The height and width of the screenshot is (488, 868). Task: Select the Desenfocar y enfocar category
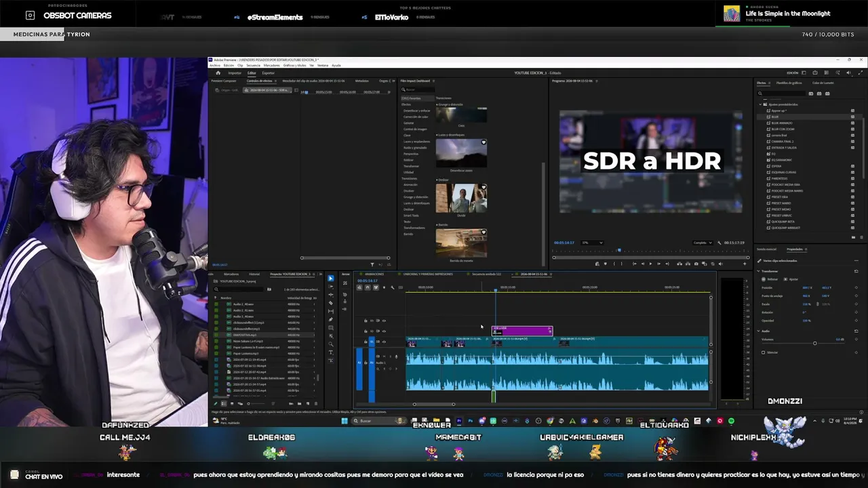(416, 110)
